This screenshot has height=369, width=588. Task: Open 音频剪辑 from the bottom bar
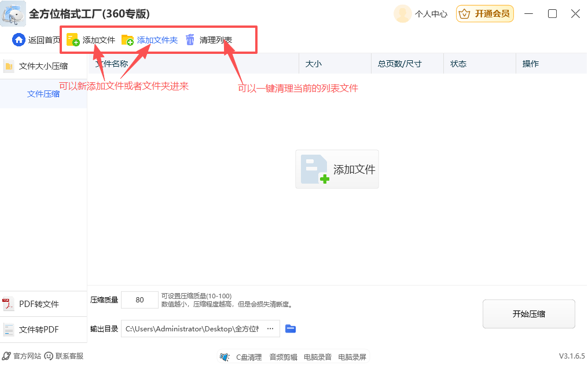tap(283, 357)
